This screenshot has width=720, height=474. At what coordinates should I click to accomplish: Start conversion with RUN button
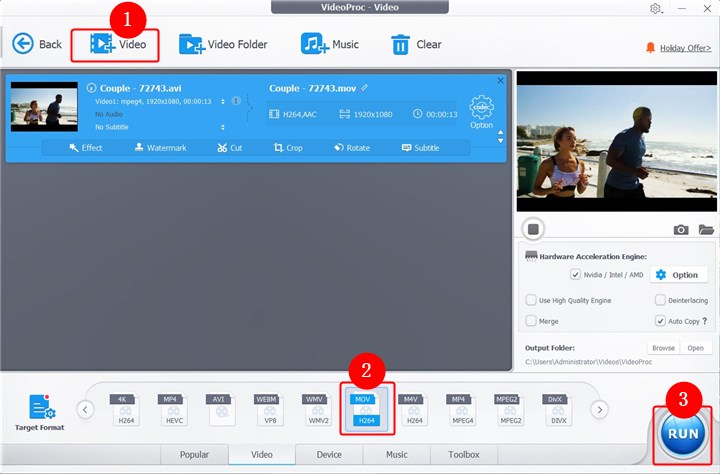pos(683,434)
